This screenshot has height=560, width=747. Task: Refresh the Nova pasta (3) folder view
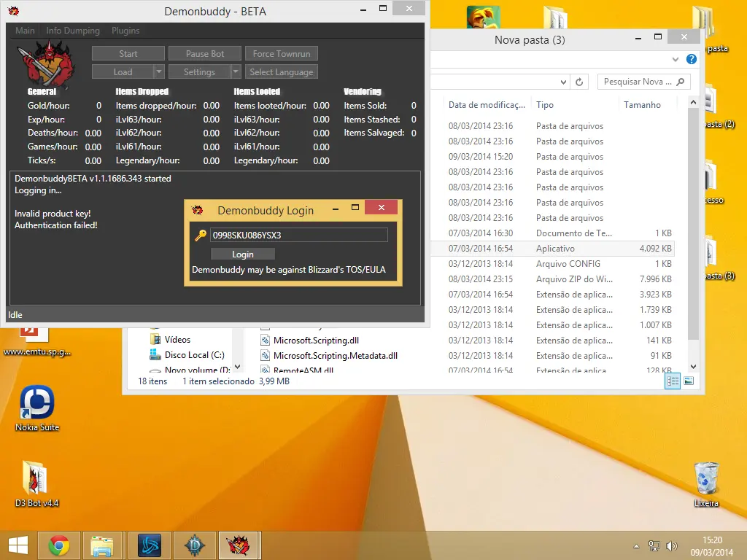pyautogui.click(x=579, y=82)
